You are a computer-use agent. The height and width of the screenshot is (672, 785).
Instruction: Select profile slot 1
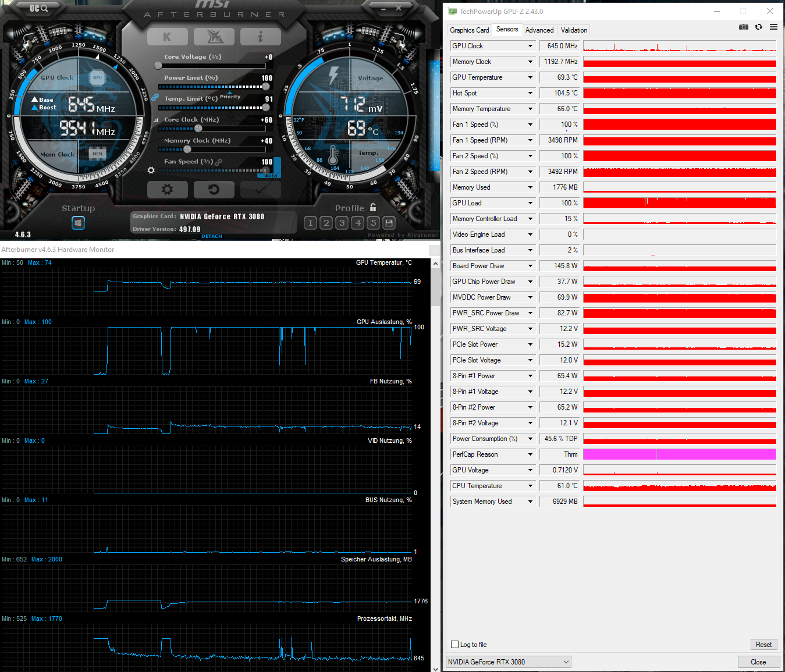(310, 223)
